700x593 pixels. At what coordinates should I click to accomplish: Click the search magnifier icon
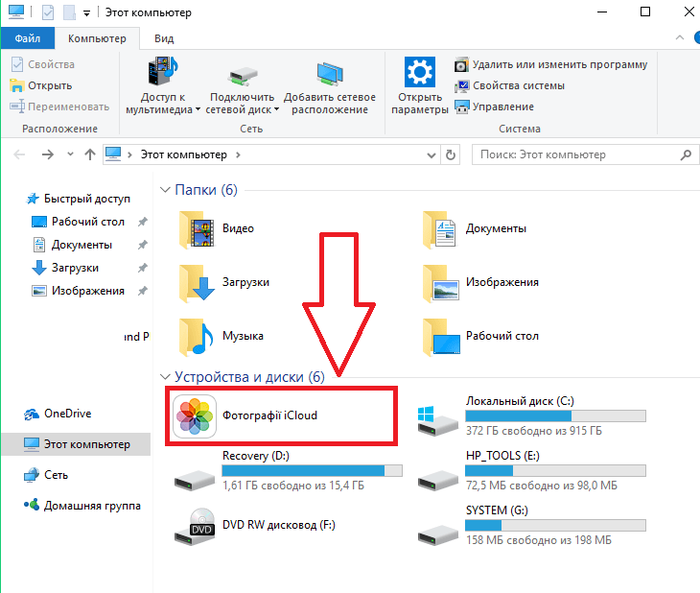(686, 155)
